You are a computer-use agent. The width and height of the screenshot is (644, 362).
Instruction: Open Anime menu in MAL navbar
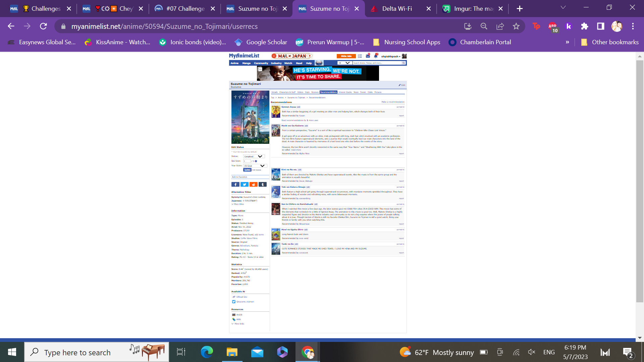234,63
